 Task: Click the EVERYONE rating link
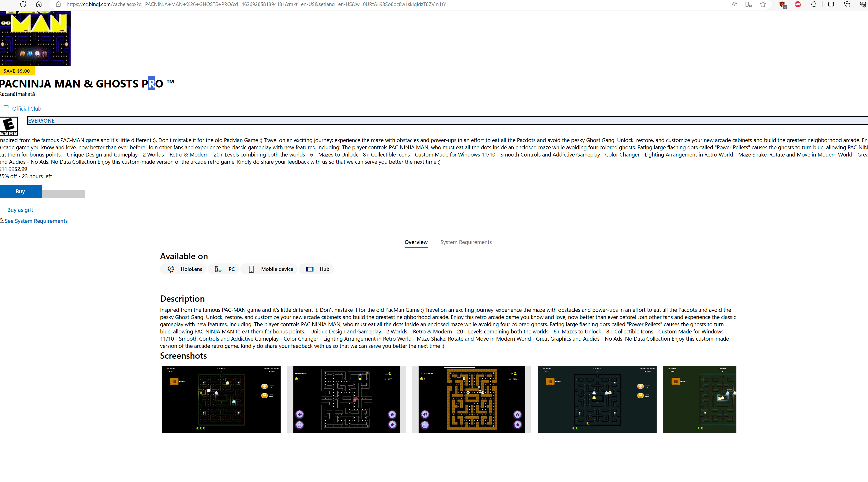click(41, 121)
